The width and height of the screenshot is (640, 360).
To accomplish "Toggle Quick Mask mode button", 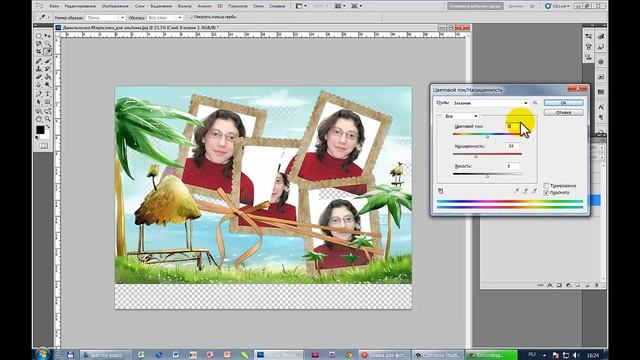I will (x=43, y=146).
